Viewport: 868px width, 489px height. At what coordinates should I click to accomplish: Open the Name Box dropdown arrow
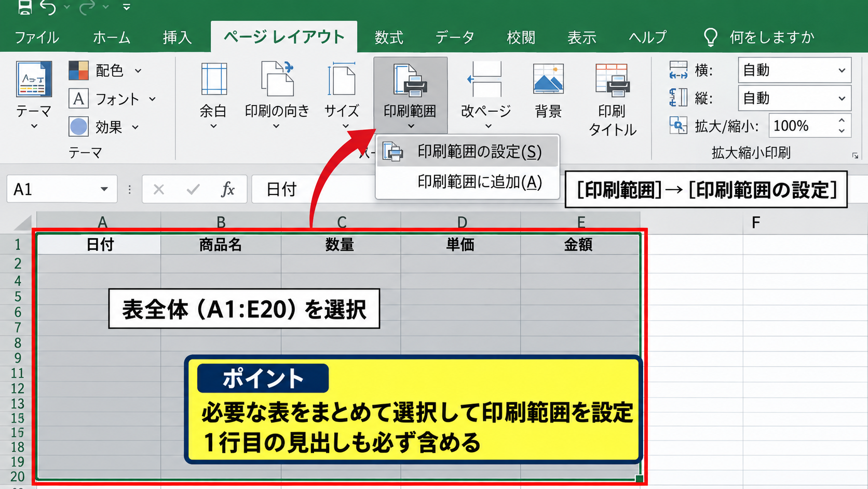(104, 189)
